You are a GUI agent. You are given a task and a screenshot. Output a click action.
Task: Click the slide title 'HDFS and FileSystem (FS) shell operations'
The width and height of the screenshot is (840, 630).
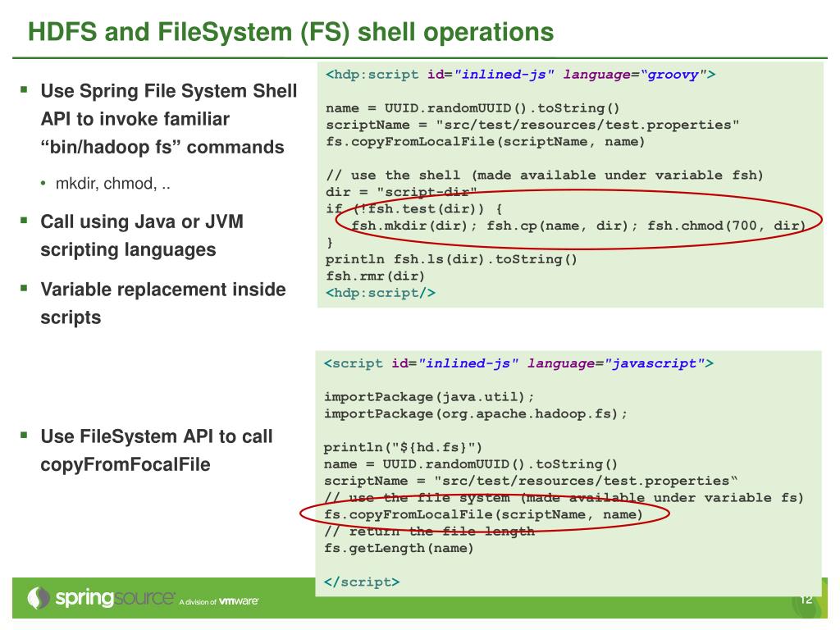click(291, 32)
